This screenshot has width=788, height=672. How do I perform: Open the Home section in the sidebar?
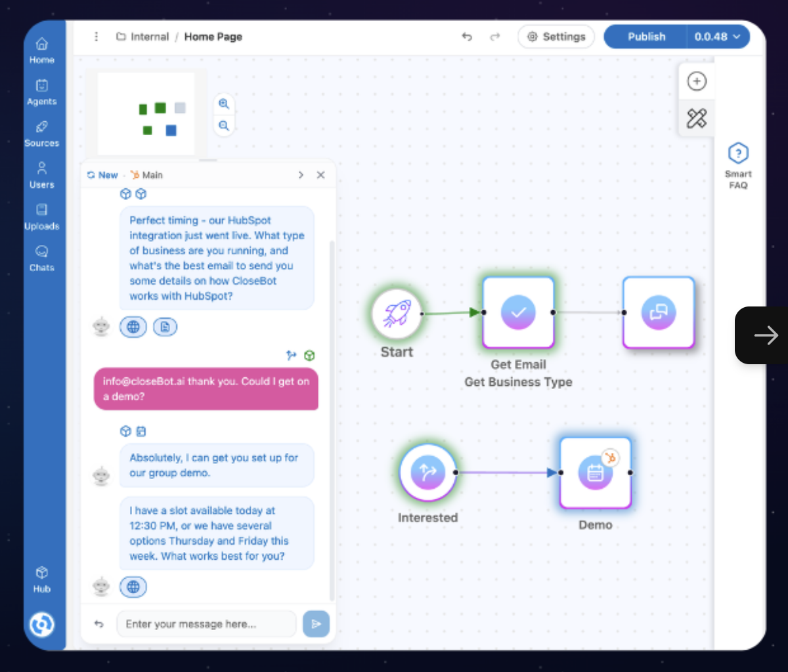point(41,51)
